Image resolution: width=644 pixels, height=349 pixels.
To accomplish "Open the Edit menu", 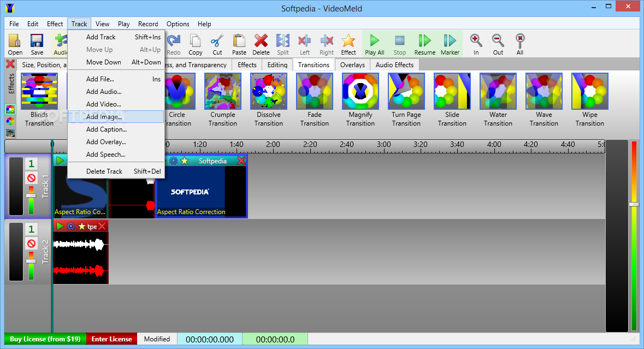I will point(33,24).
